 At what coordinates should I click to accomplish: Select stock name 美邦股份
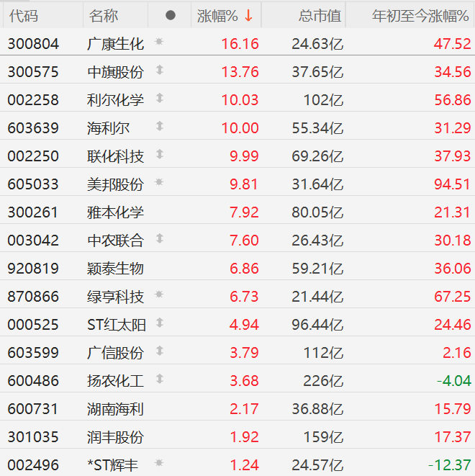point(115,184)
